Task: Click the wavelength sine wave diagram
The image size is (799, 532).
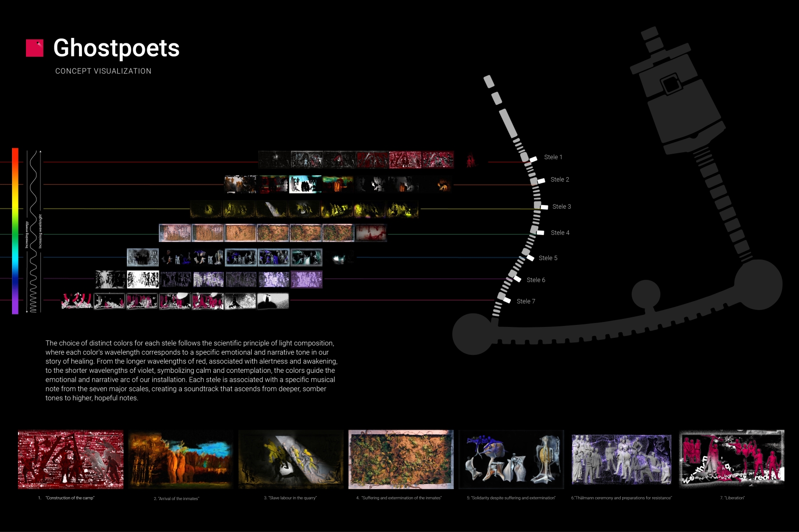Action: click(x=33, y=231)
